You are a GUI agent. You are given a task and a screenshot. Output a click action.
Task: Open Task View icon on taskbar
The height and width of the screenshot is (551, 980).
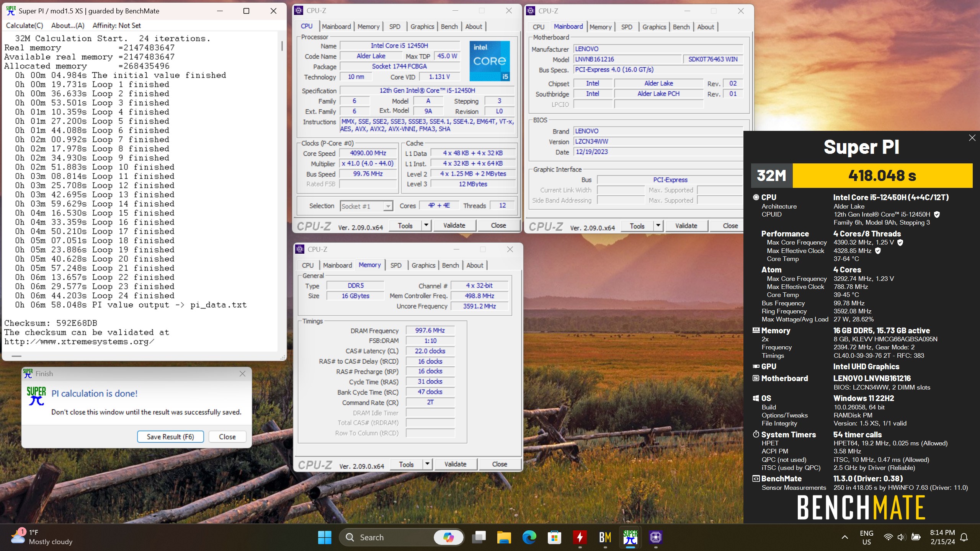coord(479,537)
